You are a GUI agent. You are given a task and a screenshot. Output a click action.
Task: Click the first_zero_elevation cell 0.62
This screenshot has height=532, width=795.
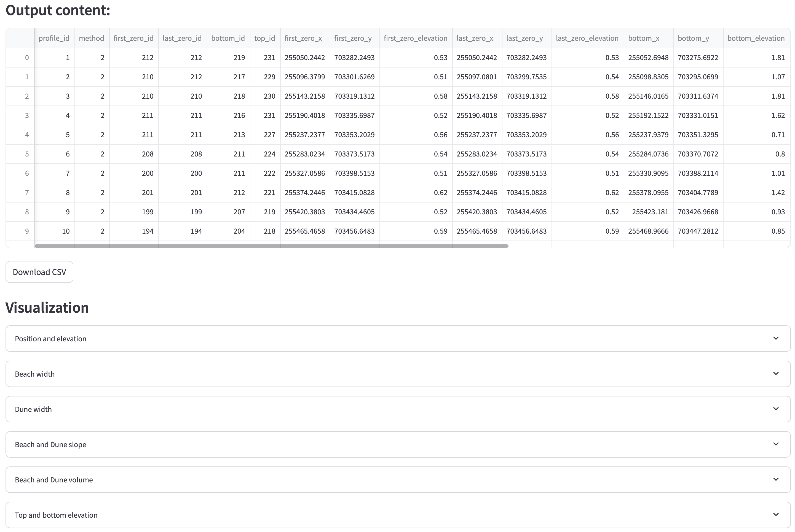pyautogui.click(x=416, y=193)
